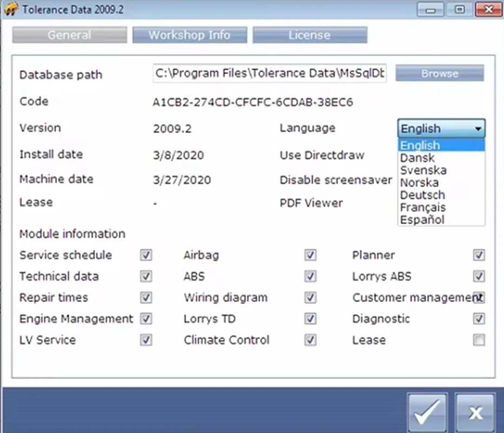The image size is (504, 433).
Task: Click into the Database path field
Action: click(270, 73)
